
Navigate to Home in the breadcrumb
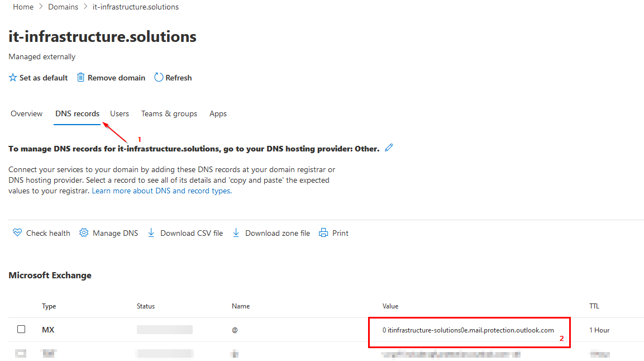point(23,7)
